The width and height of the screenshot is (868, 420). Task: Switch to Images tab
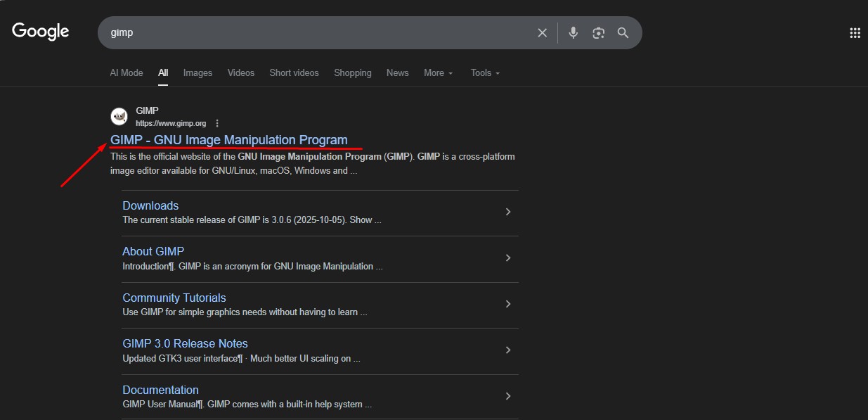(197, 73)
